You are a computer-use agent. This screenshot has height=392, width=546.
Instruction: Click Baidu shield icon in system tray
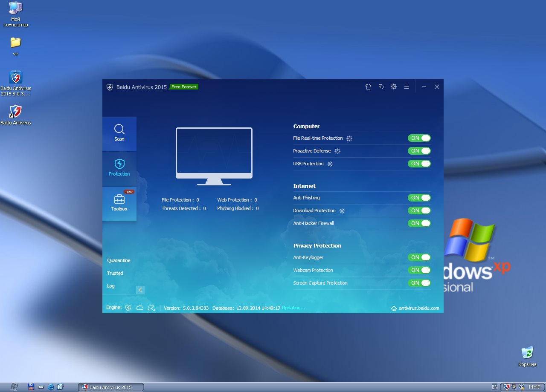click(x=507, y=387)
